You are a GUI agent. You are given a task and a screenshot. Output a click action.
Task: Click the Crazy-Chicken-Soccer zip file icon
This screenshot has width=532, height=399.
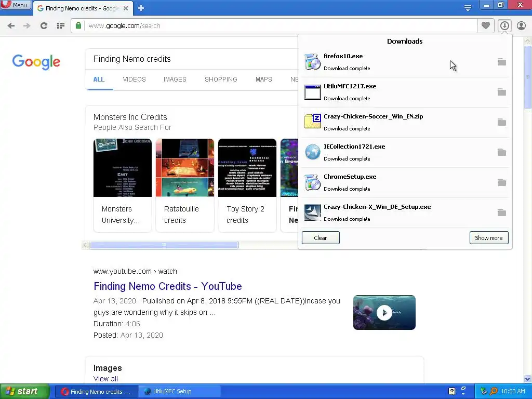tap(312, 122)
